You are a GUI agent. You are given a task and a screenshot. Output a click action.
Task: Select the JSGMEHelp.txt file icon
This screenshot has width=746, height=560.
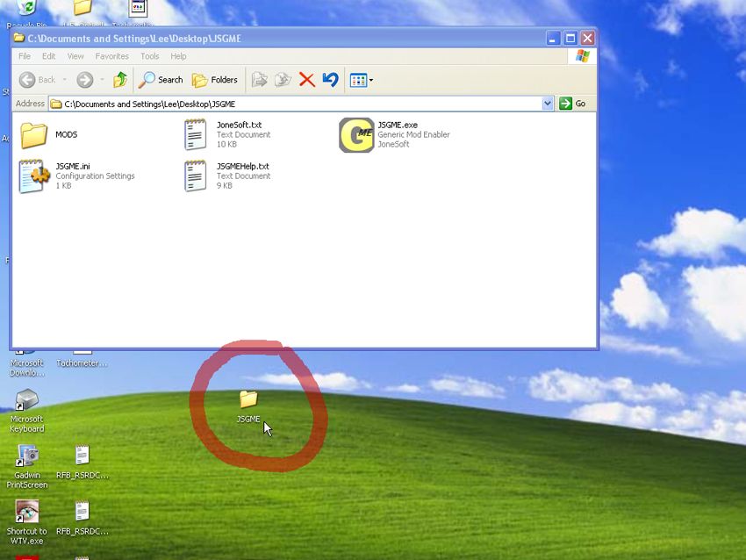click(x=196, y=176)
